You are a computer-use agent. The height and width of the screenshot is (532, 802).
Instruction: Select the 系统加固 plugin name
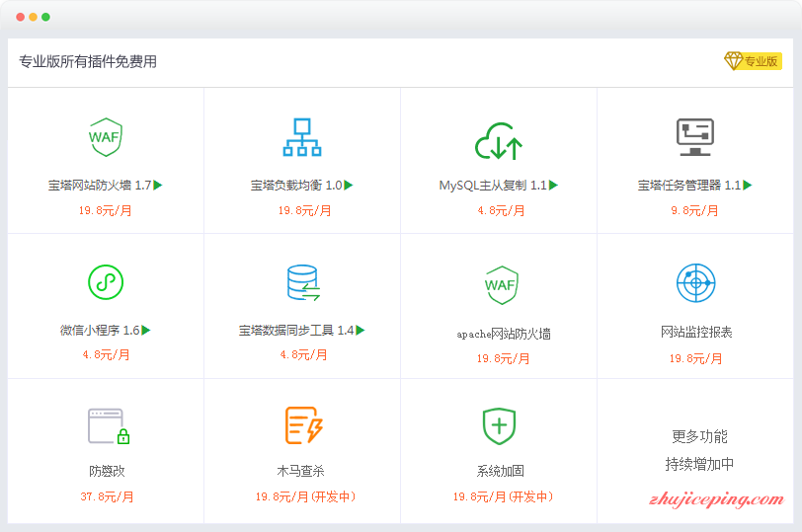click(x=500, y=471)
